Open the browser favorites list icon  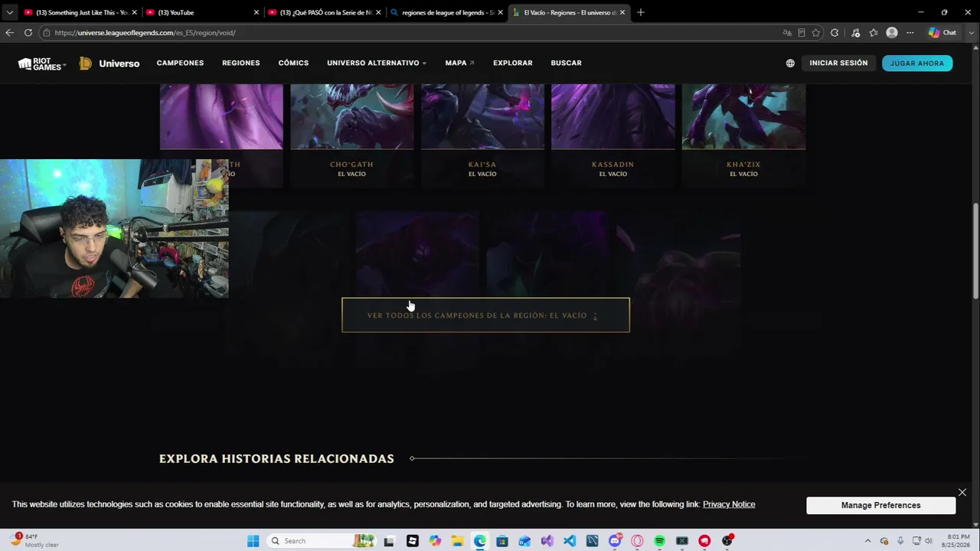(874, 33)
